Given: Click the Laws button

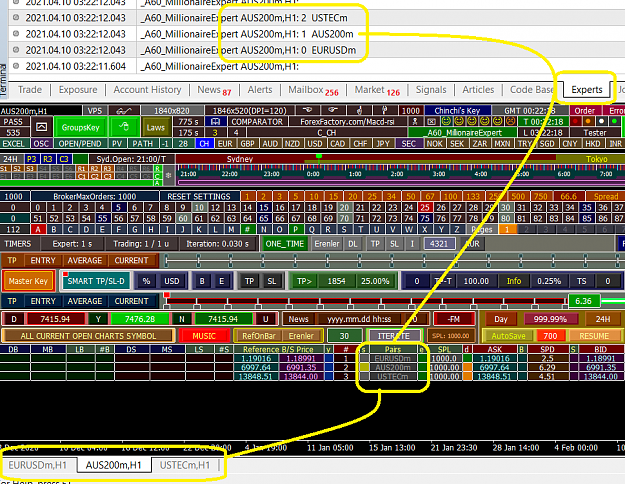Looking at the screenshot, I should pyautogui.click(x=155, y=127).
